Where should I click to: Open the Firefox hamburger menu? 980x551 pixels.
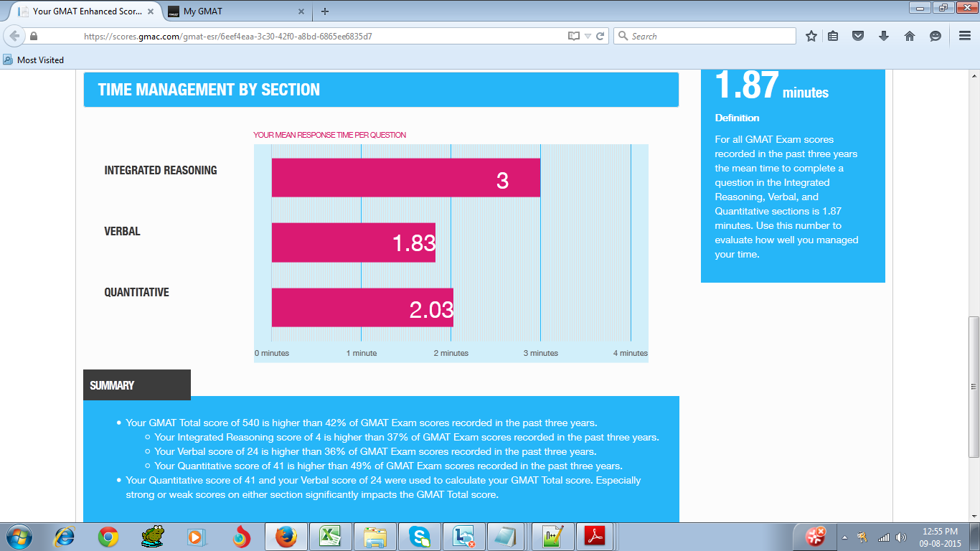pyautogui.click(x=965, y=36)
